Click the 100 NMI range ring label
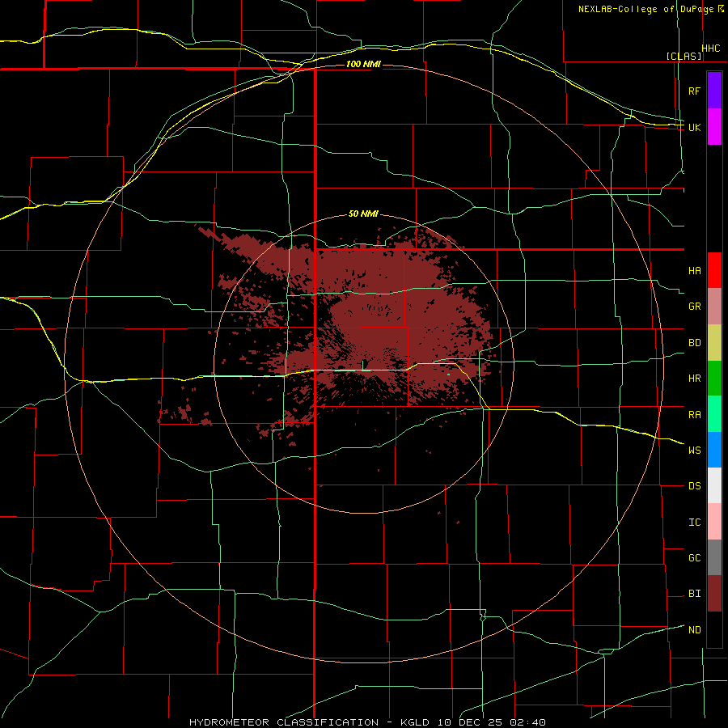Viewport: 728px width, 728px height. [363, 64]
